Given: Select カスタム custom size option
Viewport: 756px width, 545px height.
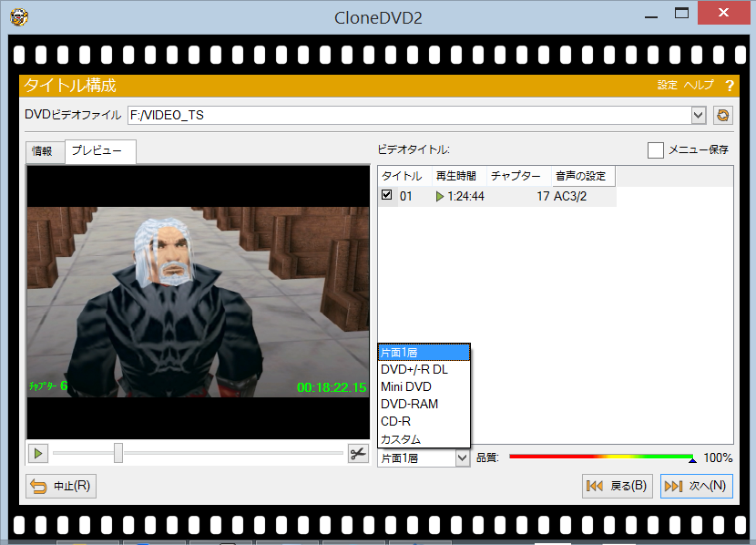Looking at the screenshot, I should (424, 439).
